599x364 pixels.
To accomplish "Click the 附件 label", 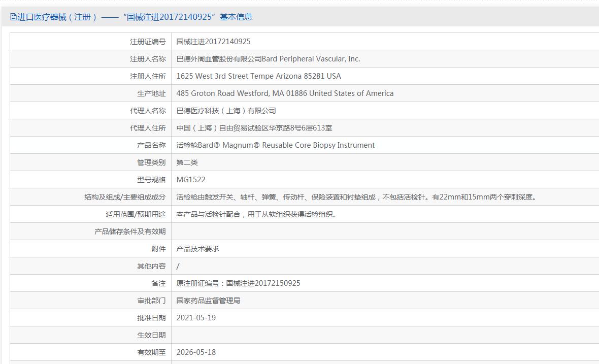I will tap(158, 249).
